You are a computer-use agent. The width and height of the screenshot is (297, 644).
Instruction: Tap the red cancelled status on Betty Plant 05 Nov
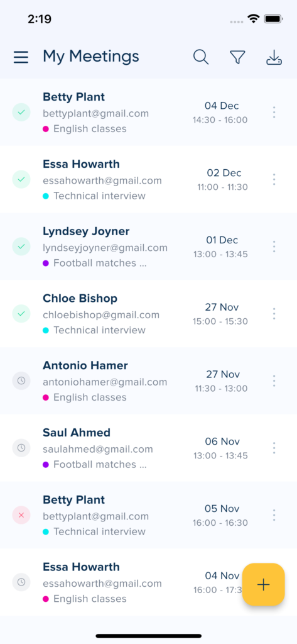click(x=21, y=515)
